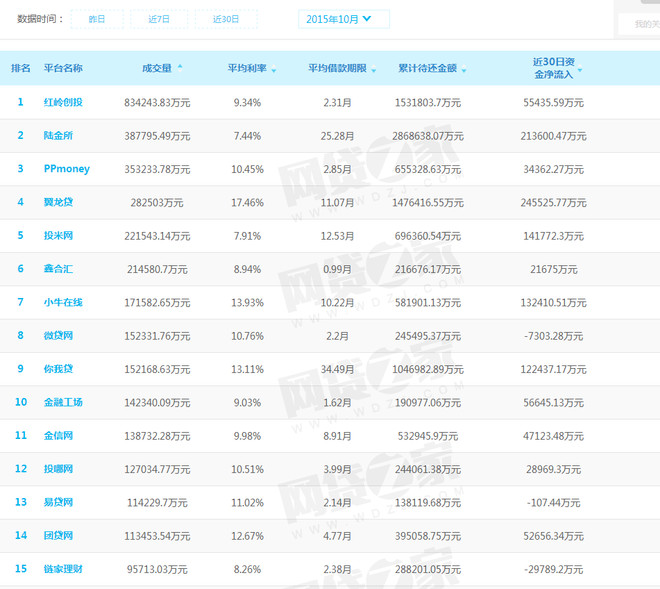Screen dimensions: 660x589
Task: Click the 2868638.07万元 outstanding amount
Action: (x=428, y=136)
